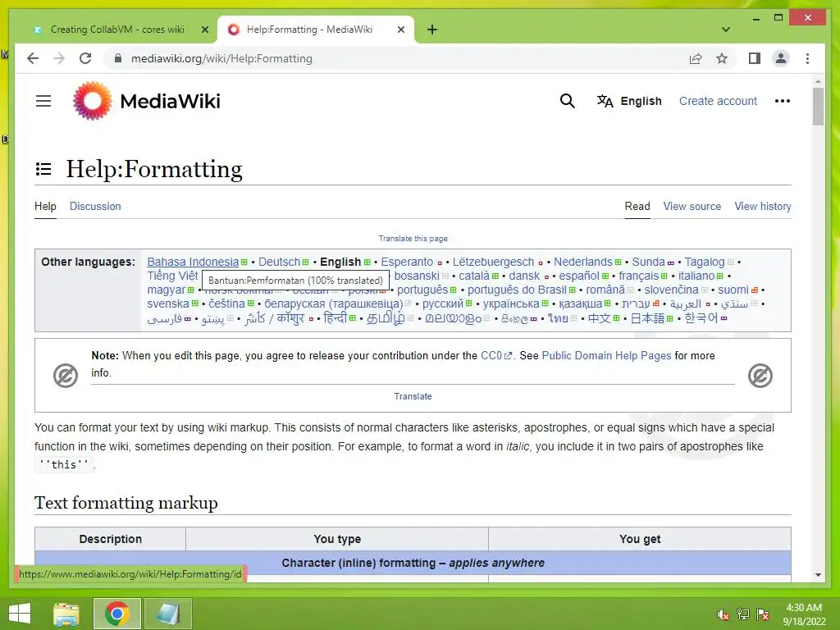Image resolution: width=840 pixels, height=630 pixels.
Task: Open the português do Brasil link
Action: (x=517, y=290)
